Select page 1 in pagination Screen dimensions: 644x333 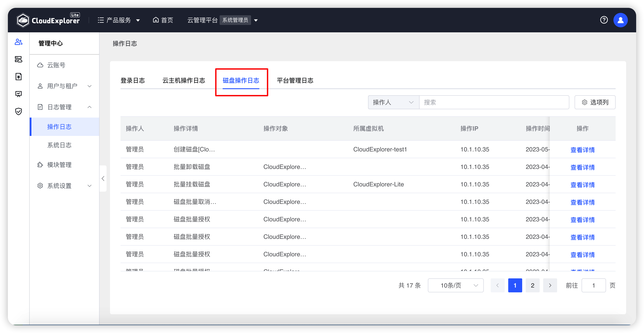pos(515,285)
